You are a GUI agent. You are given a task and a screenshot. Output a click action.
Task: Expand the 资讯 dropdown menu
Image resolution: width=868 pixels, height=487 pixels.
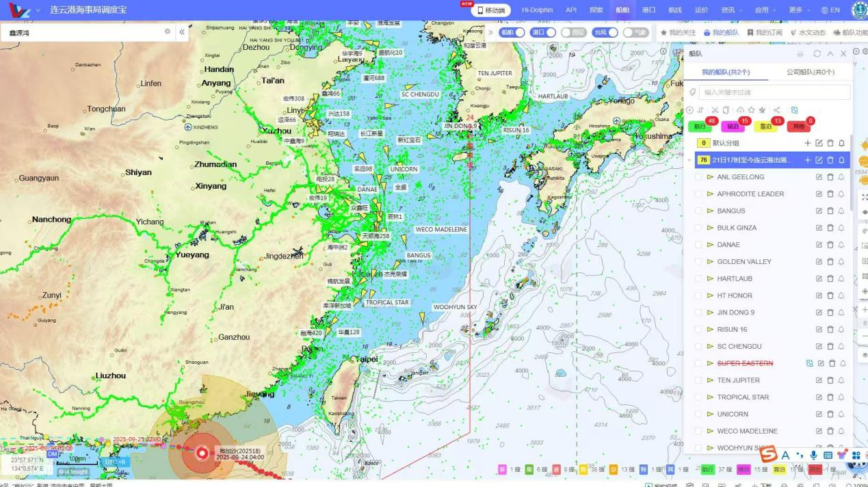click(731, 10)
